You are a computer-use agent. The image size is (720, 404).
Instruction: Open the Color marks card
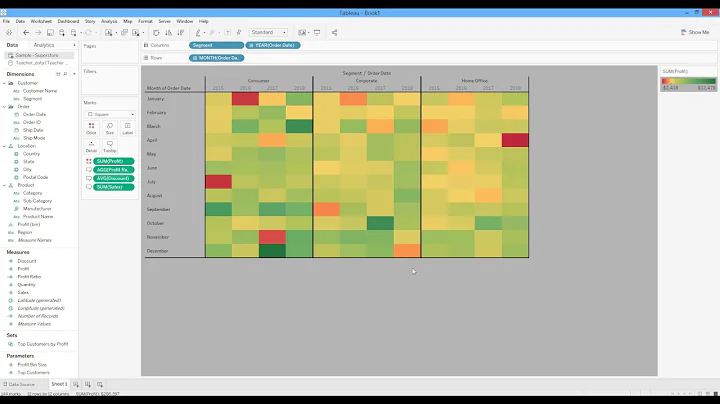(91, 129)
